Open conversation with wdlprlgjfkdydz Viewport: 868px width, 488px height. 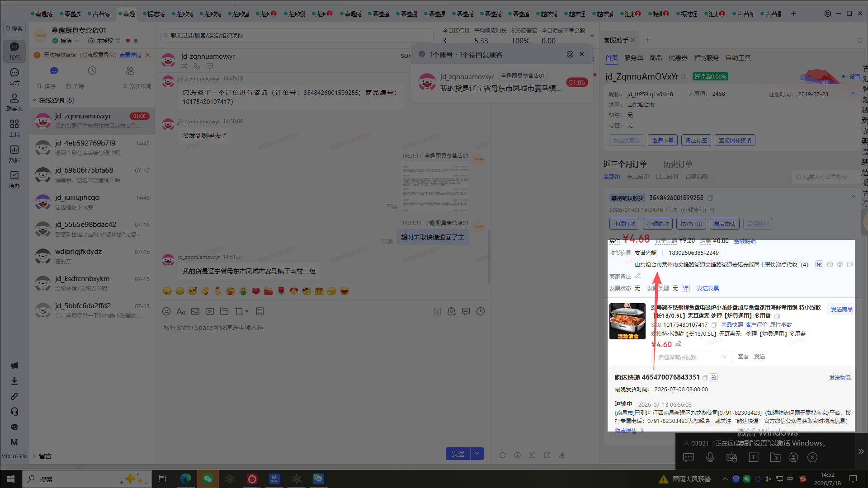(x=92, y=256)
